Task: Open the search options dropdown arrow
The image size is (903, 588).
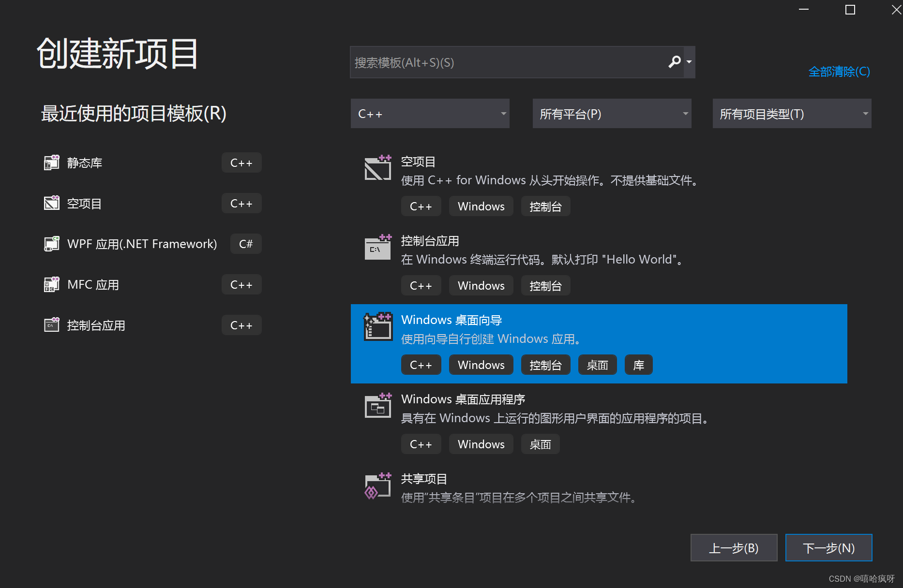Action: (689, 62)
